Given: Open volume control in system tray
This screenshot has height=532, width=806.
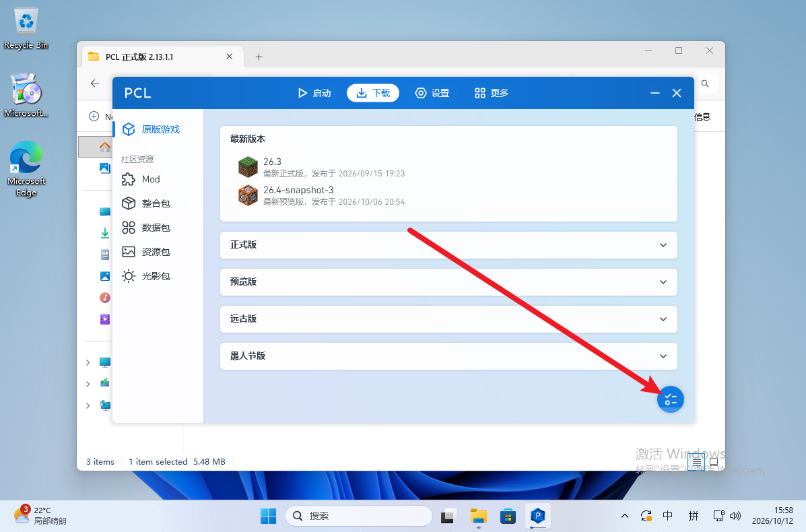Looking at the screenshot, I should tap(735, 516).
